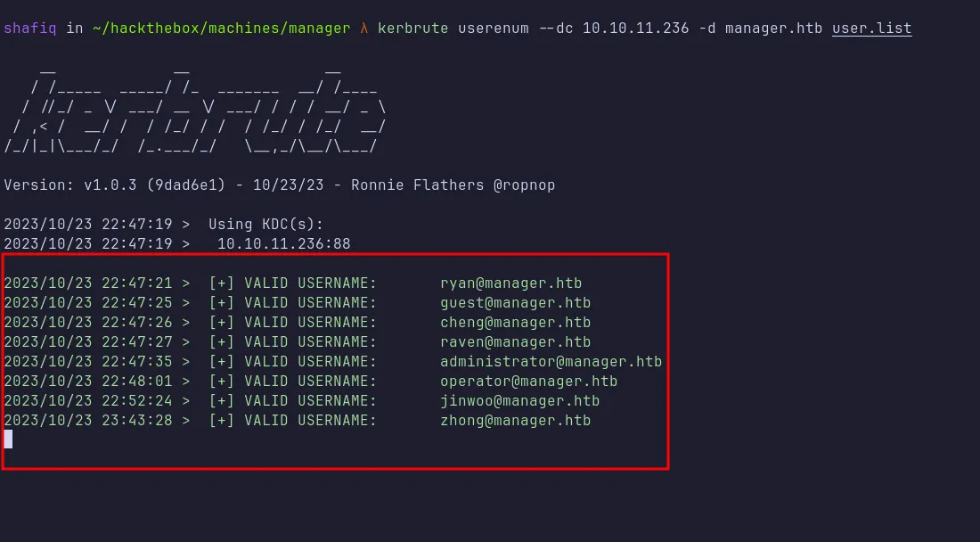Screen dimensions: 980x542
Task: Click zhong@manager.htb in the output
Action: click(515, 421)
